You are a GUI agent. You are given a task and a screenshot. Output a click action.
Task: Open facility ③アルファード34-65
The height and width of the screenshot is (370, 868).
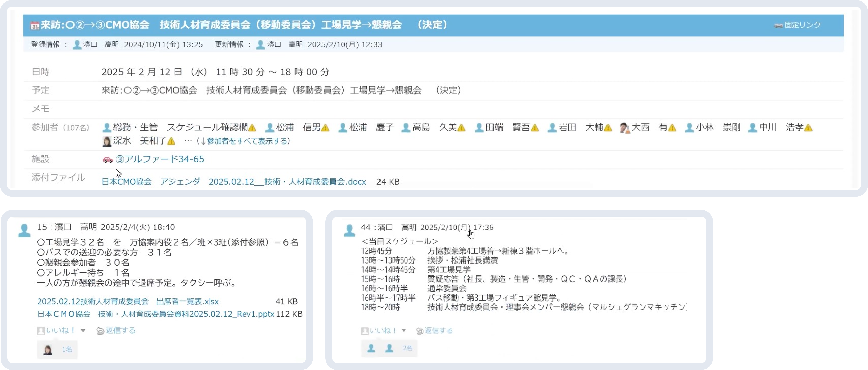click(x=160, y=159)
